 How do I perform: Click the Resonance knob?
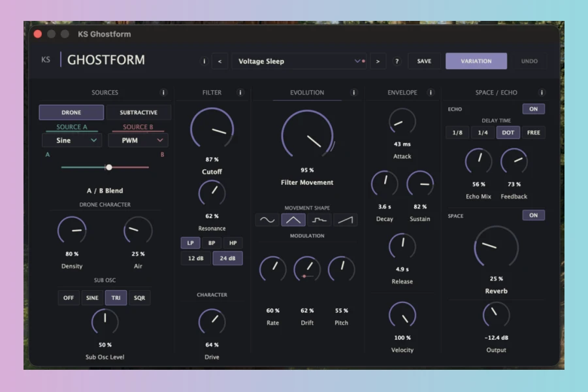(x=212, y=193)
